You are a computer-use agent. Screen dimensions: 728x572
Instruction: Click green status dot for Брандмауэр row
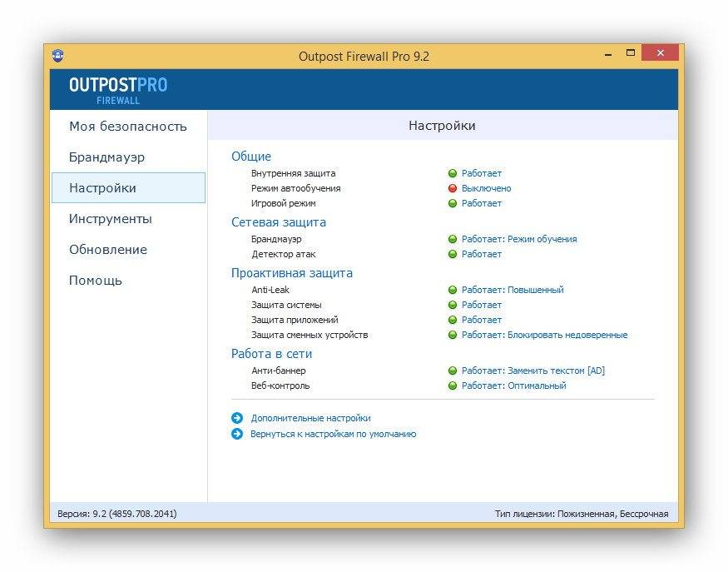tap(453, 239)
